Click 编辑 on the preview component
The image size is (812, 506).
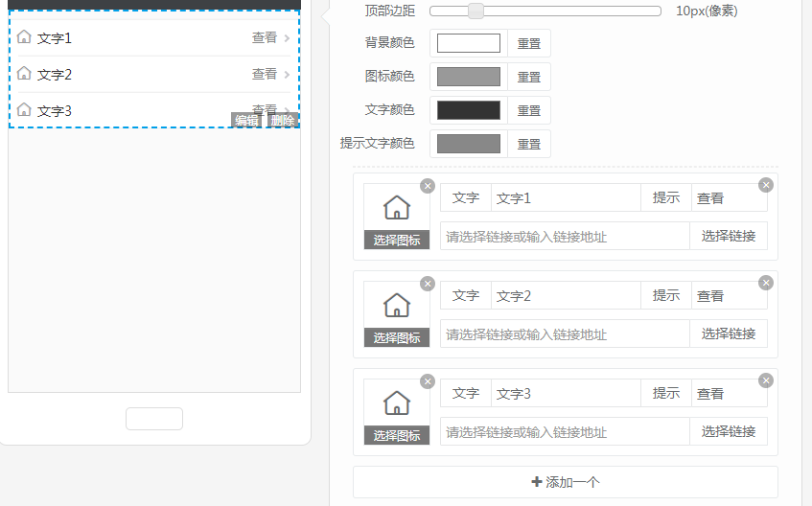point(246,120)
